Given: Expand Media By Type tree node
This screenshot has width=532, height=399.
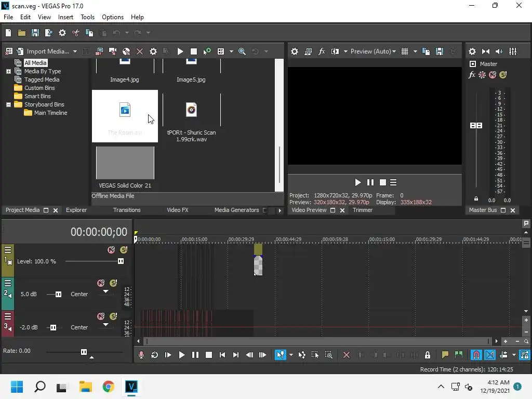Looking at the screenshot, I should pos(8,71).
